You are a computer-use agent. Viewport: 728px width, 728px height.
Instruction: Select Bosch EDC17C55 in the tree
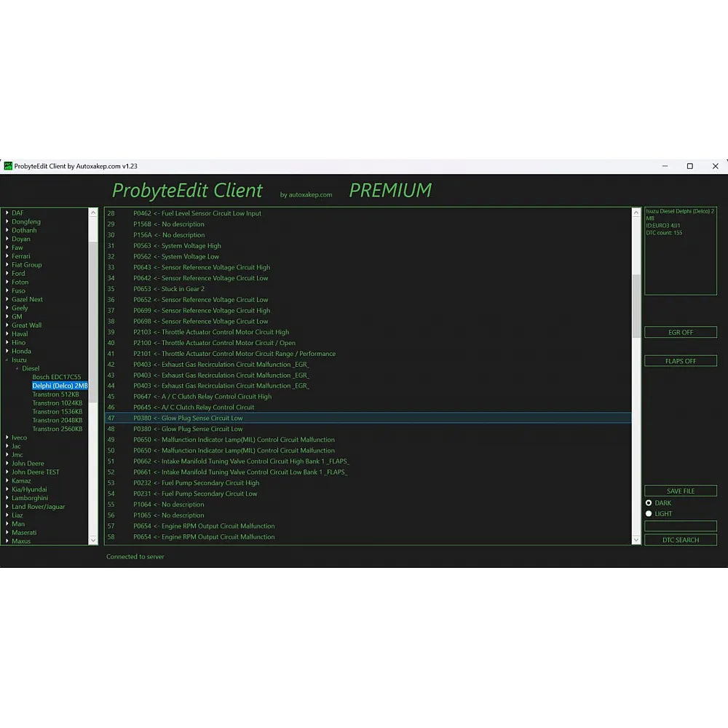[x=56, y=377]
